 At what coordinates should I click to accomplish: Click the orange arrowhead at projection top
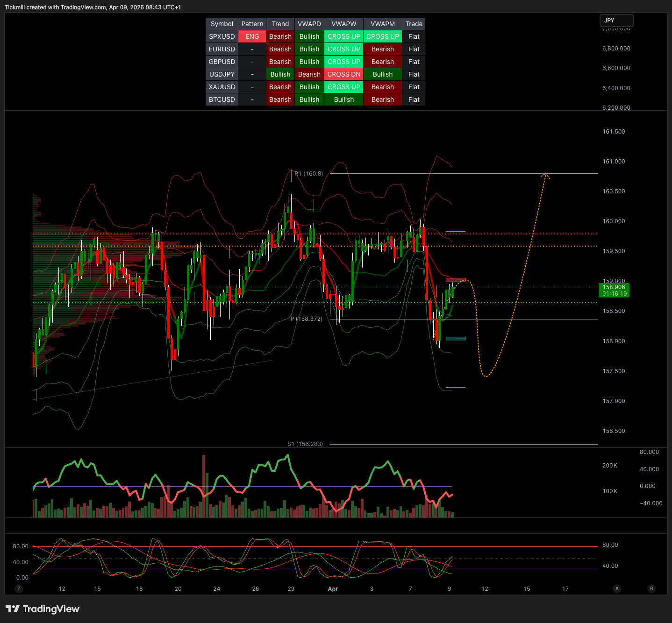tap(545, 175)
